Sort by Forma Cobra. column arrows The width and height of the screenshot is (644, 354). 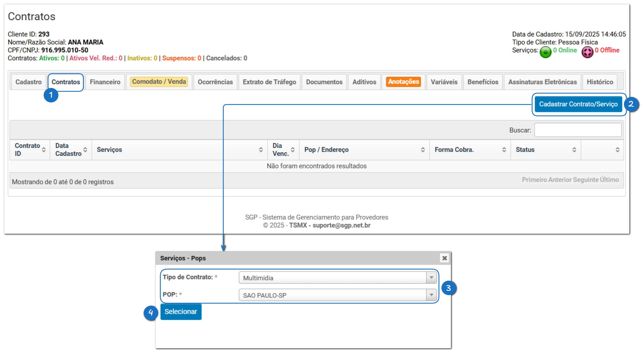click(x=504, y=150)
